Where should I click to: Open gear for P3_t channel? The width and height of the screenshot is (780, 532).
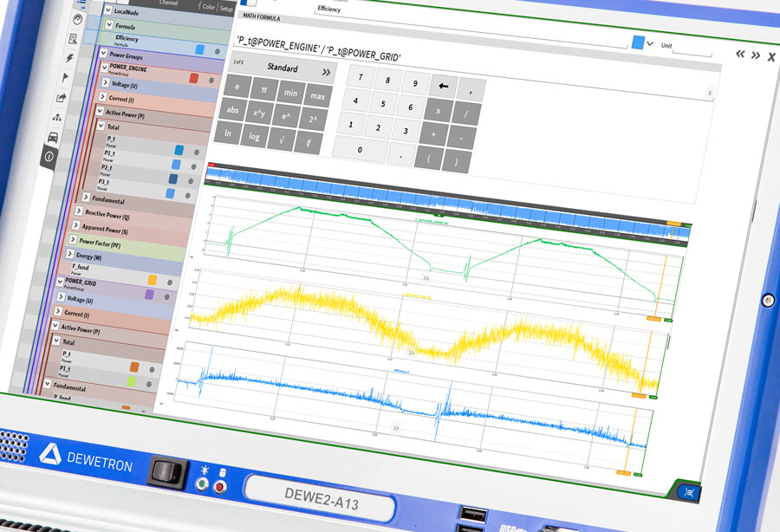(187, 196)
